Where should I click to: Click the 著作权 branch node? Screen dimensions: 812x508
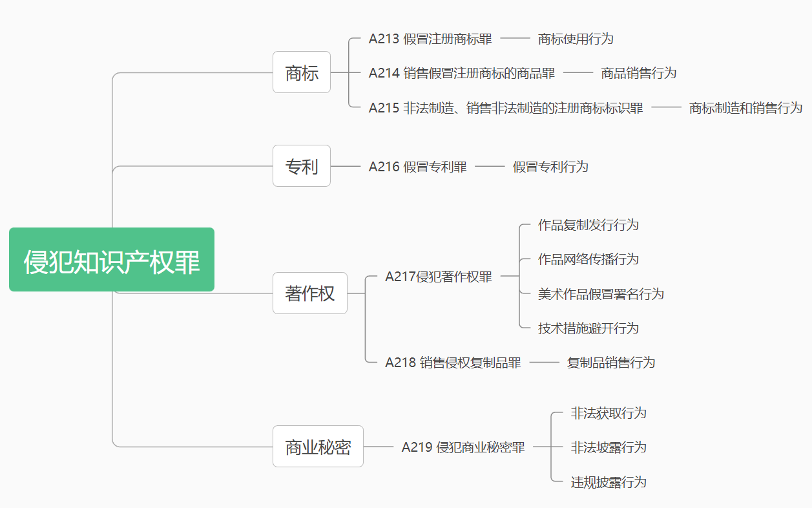(310, 293)
